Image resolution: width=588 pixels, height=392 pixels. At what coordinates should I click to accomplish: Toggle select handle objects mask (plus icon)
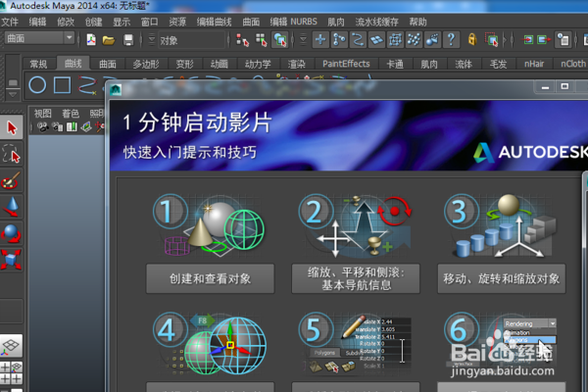pos(320,39)
